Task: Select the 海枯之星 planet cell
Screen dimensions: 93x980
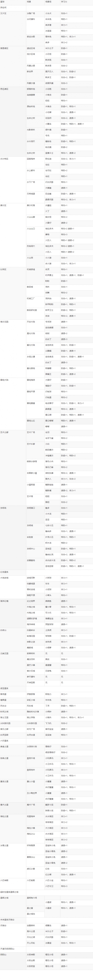Action: (x=13, y=828)
